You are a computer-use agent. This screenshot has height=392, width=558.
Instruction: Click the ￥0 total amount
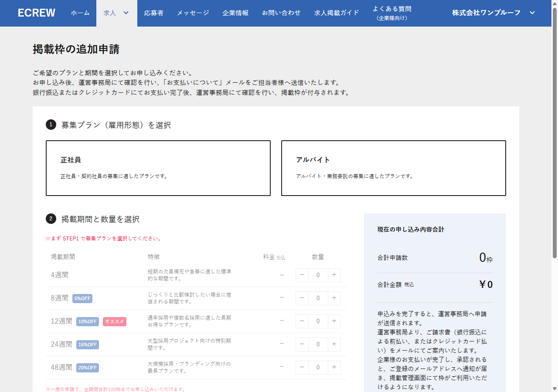coord(486,284)
